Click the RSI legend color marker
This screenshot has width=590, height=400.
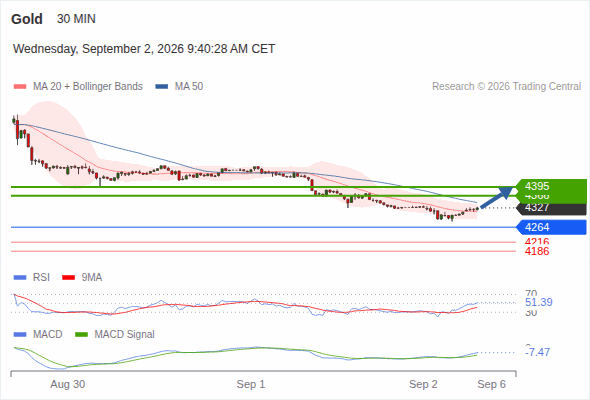pos(20,278)
